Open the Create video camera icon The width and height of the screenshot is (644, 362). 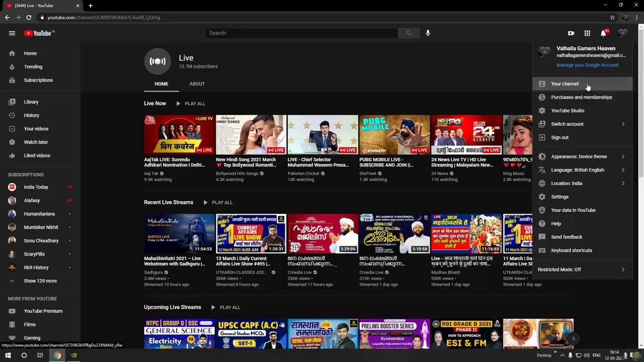point(571,33)
